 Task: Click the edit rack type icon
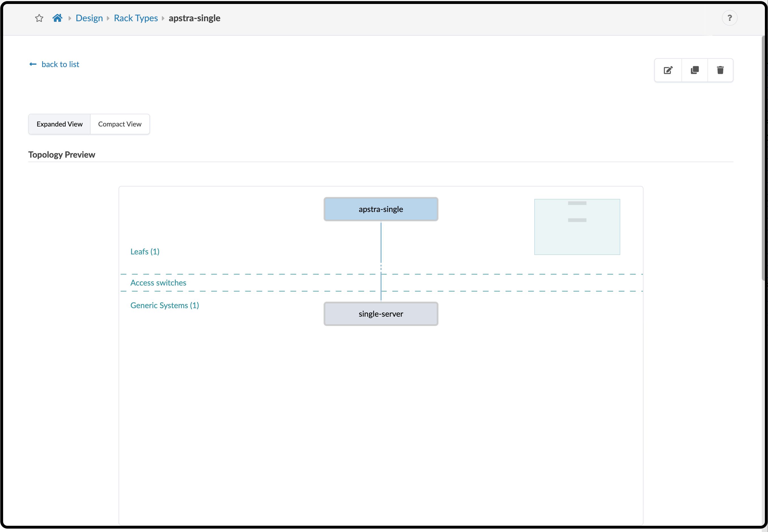click(x=668, y=70)
